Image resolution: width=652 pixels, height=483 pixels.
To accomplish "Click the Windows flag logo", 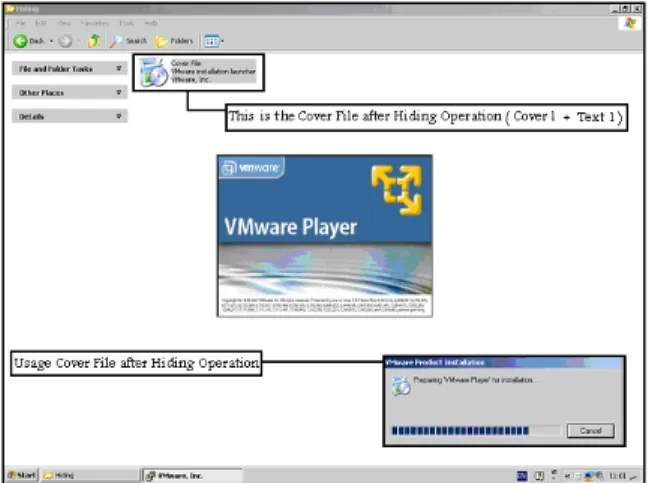I will 630,23.
